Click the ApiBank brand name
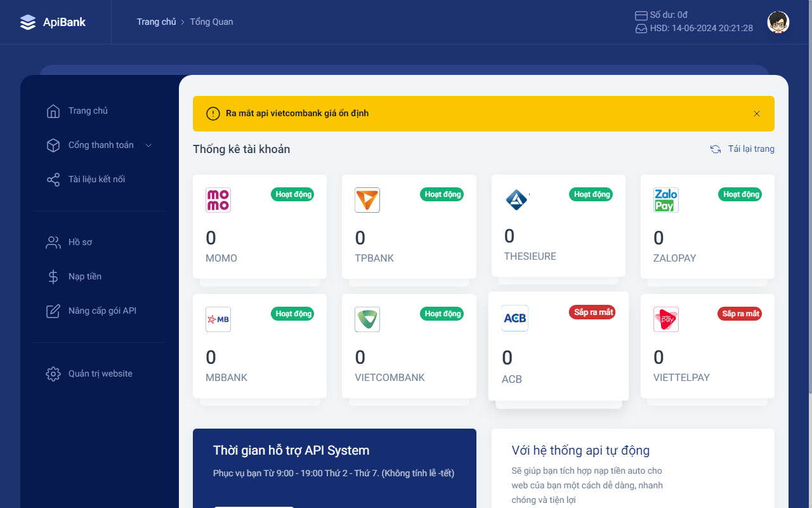Viewport: 812px width, 508px height. click(64, 22)
